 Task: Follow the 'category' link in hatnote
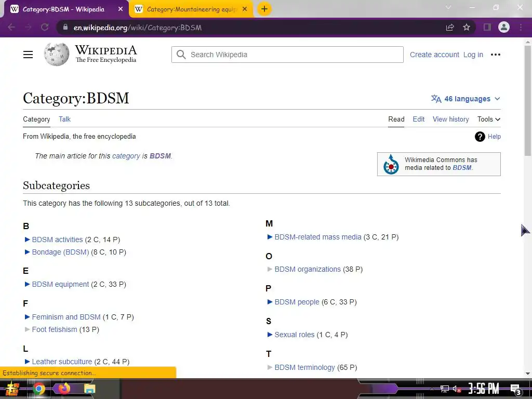pyautogui.click(x=126, y=156)
